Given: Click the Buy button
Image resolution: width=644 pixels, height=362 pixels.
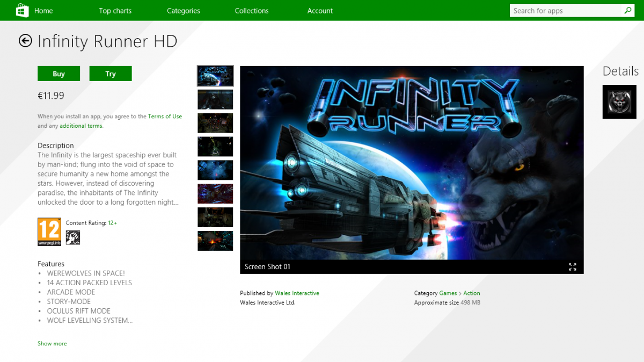Looking at the screenshot, I should [59, 74].
